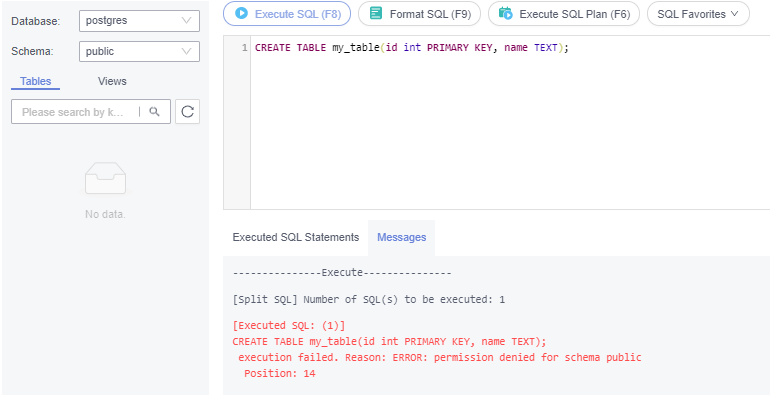Viewport: 770px width, 395px height.
Task: Open the Schema public dropdown
Action: point(139,51)
